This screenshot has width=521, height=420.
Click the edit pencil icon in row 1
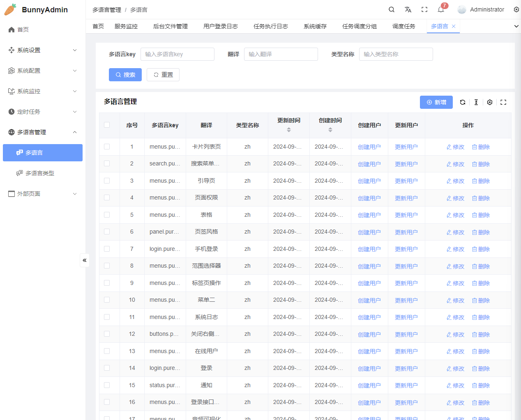449,147
